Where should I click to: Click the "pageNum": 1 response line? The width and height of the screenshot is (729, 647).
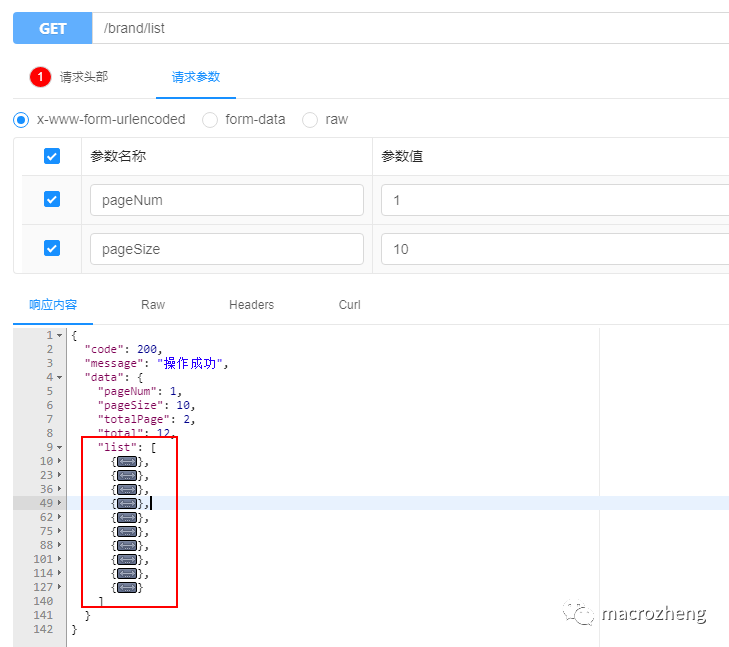coord(139,391)
